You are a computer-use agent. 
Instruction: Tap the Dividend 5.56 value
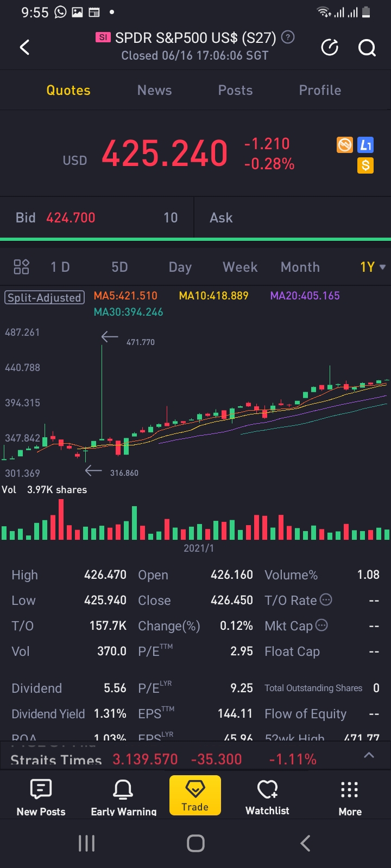[x=115, y=688]
